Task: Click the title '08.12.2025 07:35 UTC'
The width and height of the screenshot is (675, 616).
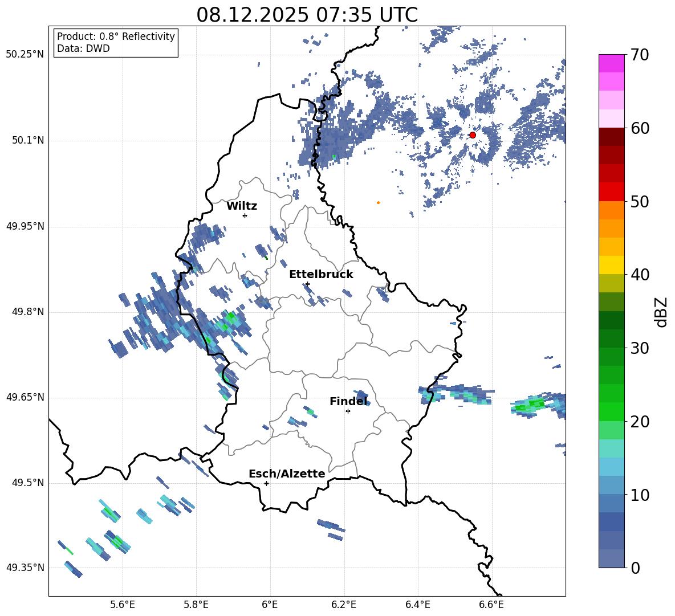Action: 307,15
